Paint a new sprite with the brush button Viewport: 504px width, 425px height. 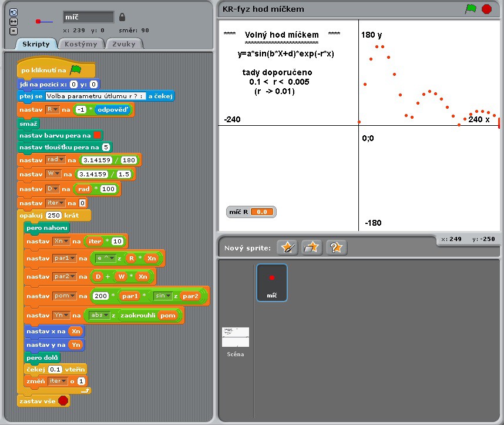pos(287,247)
